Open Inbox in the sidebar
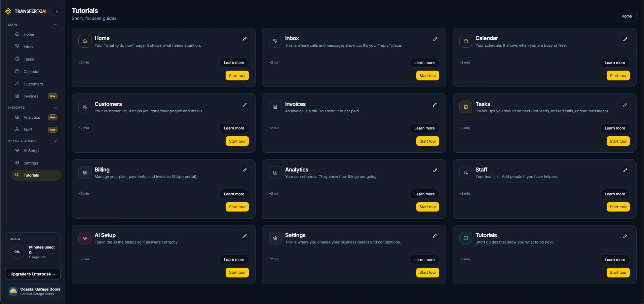Viewport: 644px width, 304px height. coord(28,47)
